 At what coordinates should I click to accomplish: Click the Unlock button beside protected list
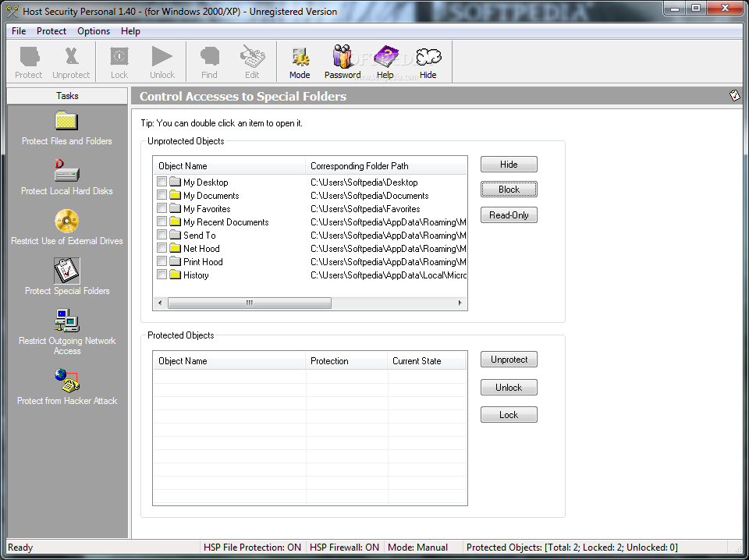[x=509, y=387]
